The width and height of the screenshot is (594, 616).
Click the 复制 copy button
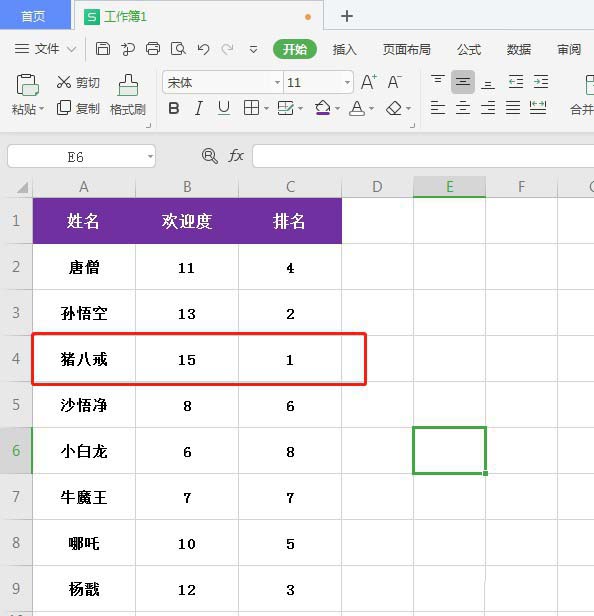tap(78, 108)
